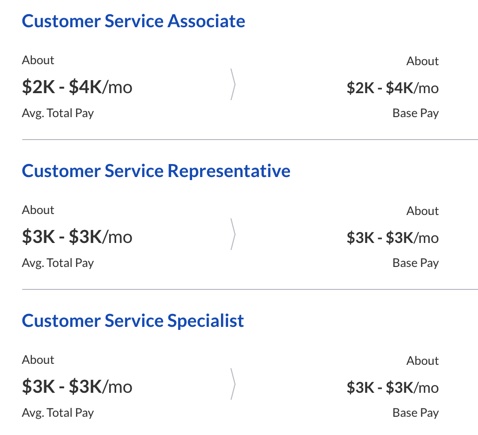Open the Customer Service Specialist salary link
This screenshot has height=435, width=478.
click(133, 321)
